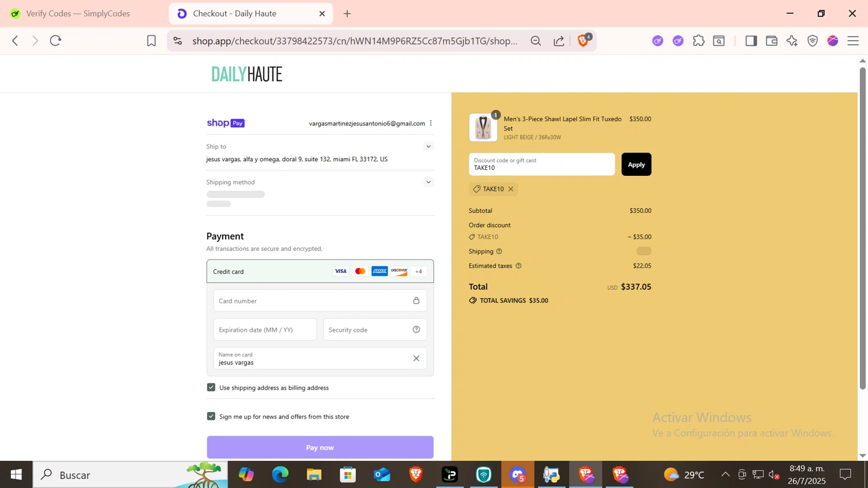Remove the TAKE10 discount tag
868x488 pixels.
click(511, 189)
